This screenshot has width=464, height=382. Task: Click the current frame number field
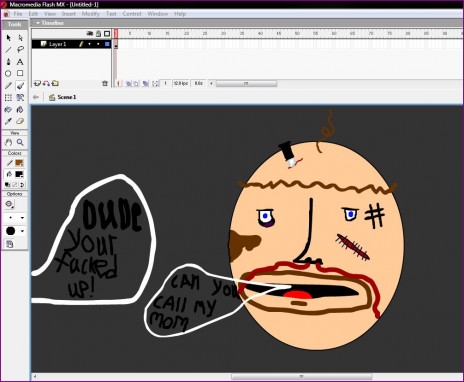point(165,83)
